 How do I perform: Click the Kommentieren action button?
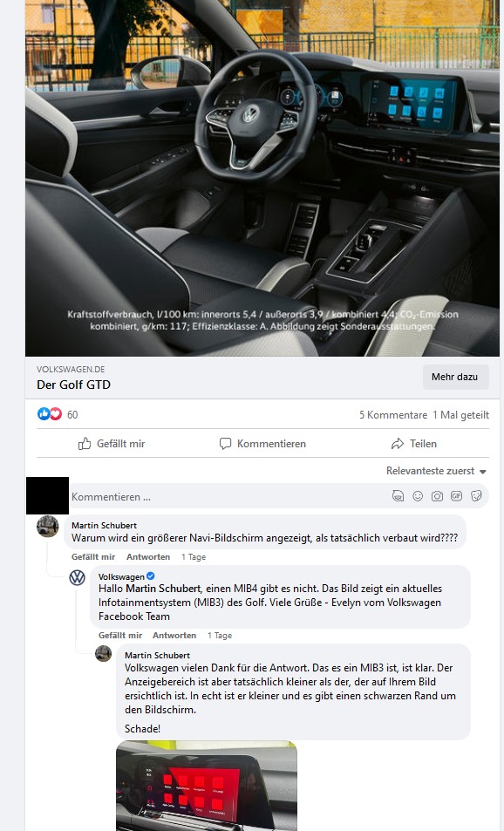[262, 444]
